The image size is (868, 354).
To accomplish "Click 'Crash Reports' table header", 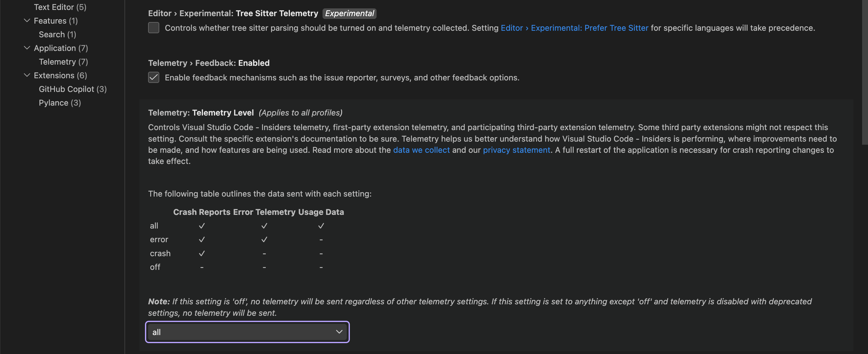I will click(x=201, y=212).
